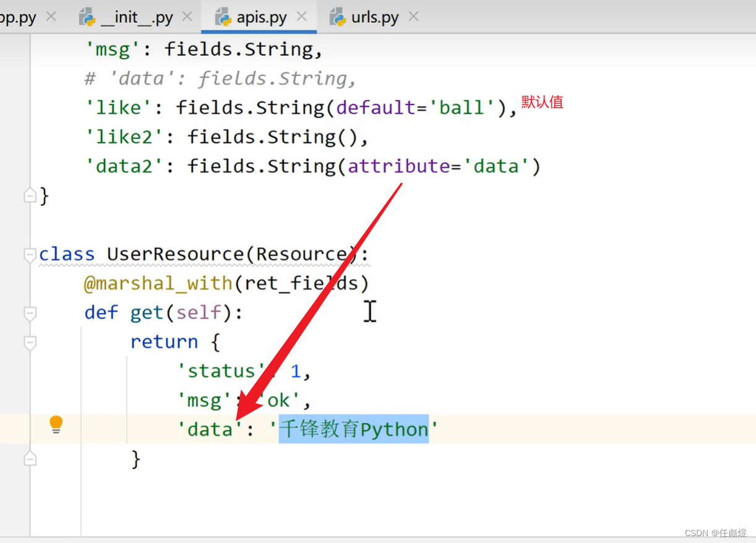Click the 'status' key in return dict
The width and height of the screenshot is (756, 543).
click(221, 371)
